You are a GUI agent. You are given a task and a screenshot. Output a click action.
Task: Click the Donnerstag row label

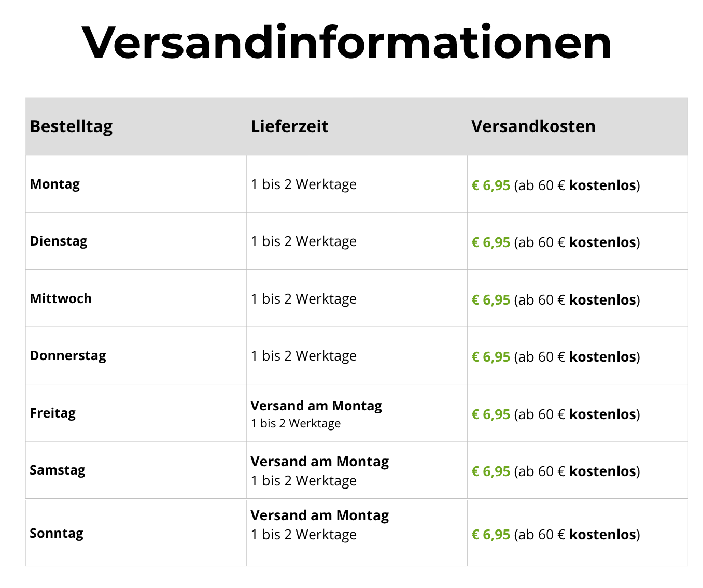point(68,356)
